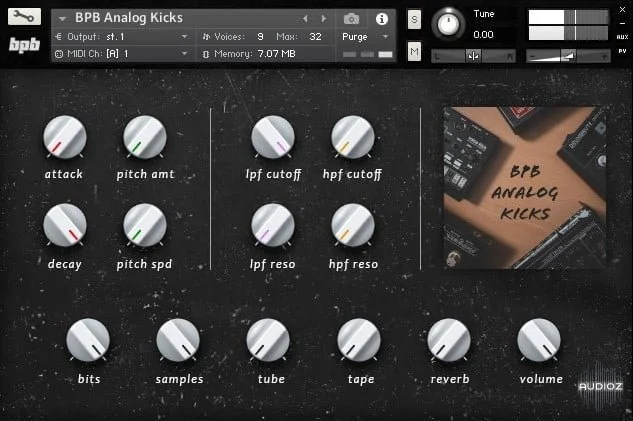This screenshot has width=633, height=421.
Task: Decrease volume with minus button
Action: coord(532,56)
